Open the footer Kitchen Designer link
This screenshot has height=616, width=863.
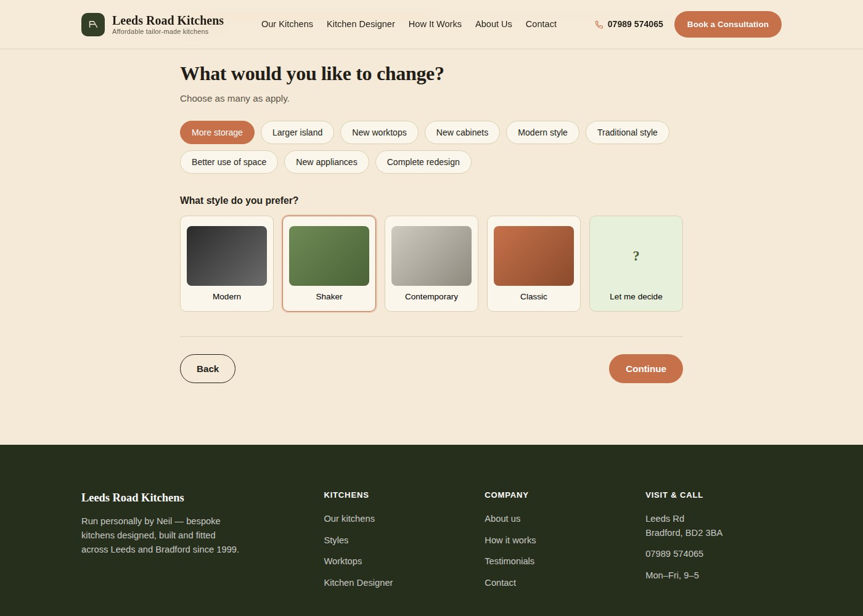pyautogui.click(x=358, y=583)
